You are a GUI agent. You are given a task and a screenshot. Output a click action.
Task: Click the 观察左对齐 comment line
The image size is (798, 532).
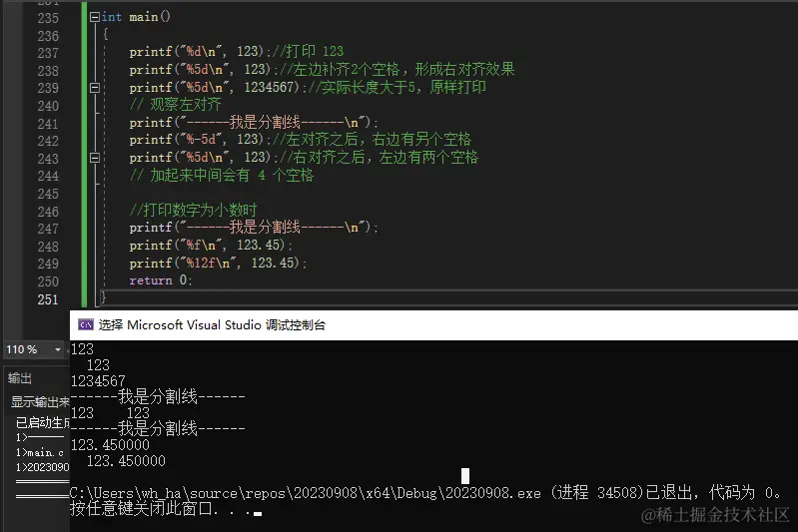(176, 104)
